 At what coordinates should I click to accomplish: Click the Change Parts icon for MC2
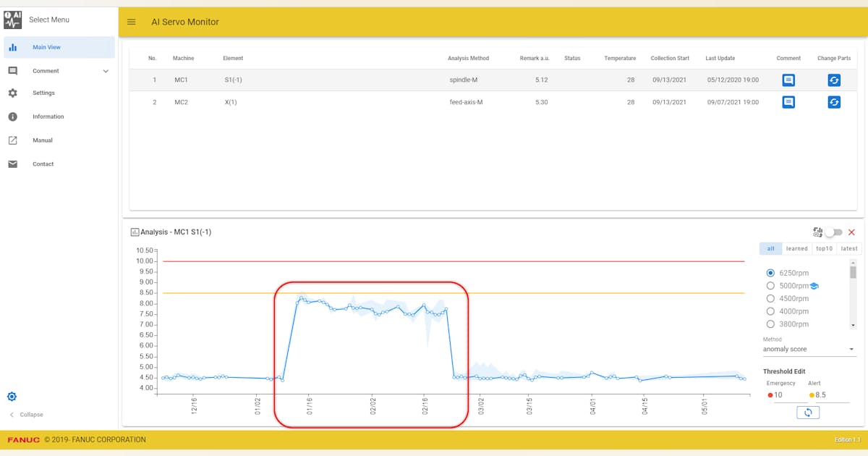tap(834, 102)
